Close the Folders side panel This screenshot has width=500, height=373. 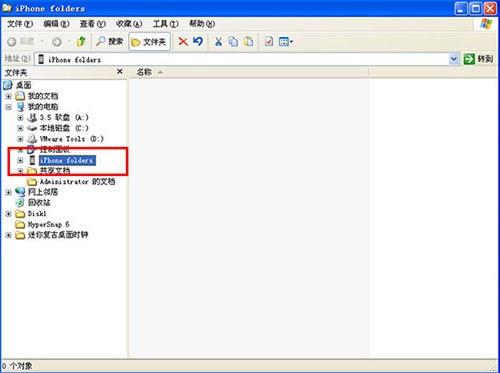pos(120,71)
